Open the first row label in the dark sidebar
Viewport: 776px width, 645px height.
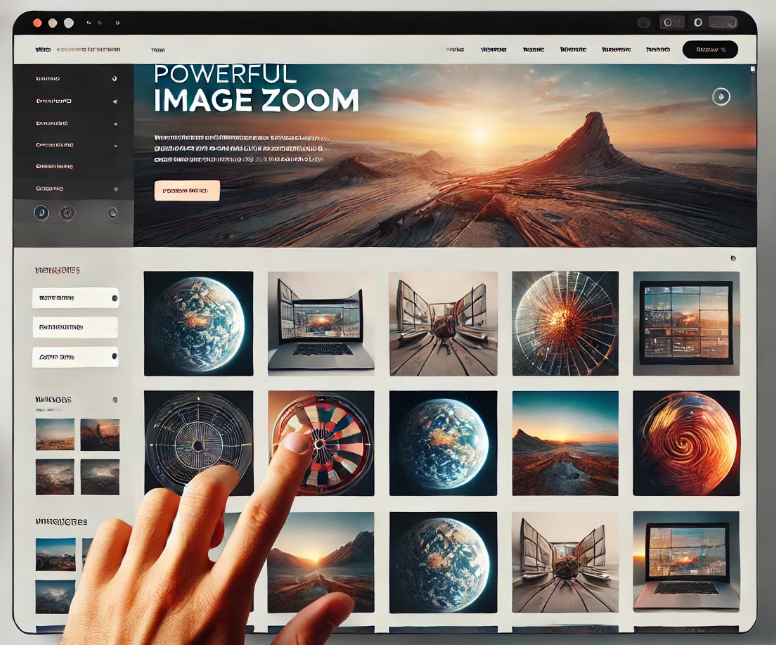(x=48, y=79)
